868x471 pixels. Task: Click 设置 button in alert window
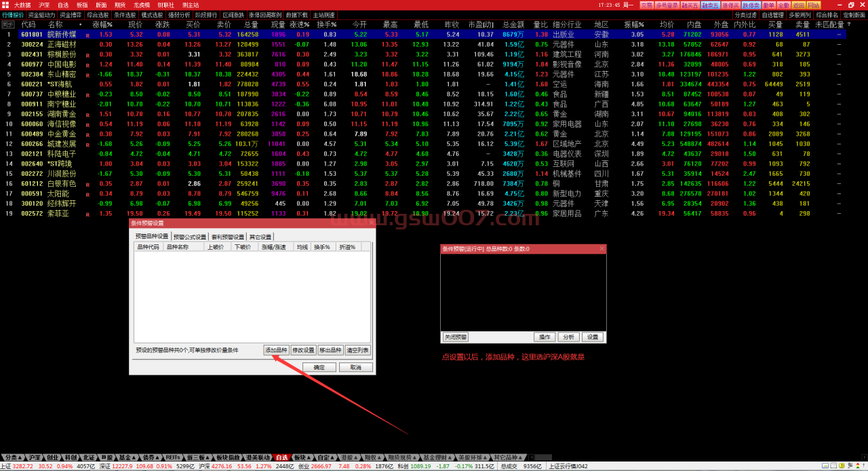(x=593, y=337)
